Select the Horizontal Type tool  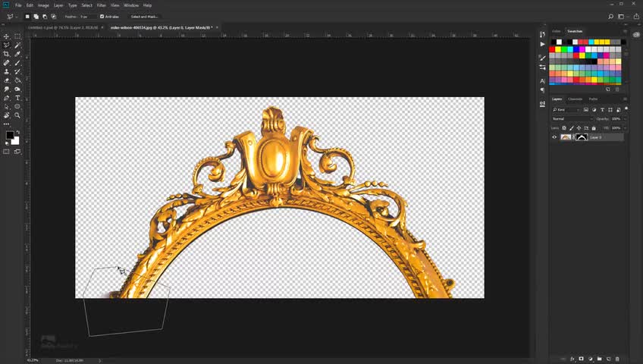17,98
